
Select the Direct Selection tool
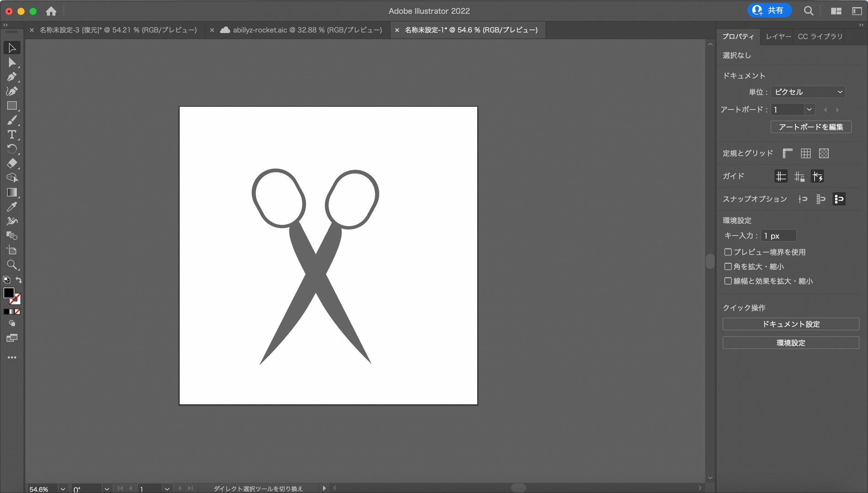(12, 63)
